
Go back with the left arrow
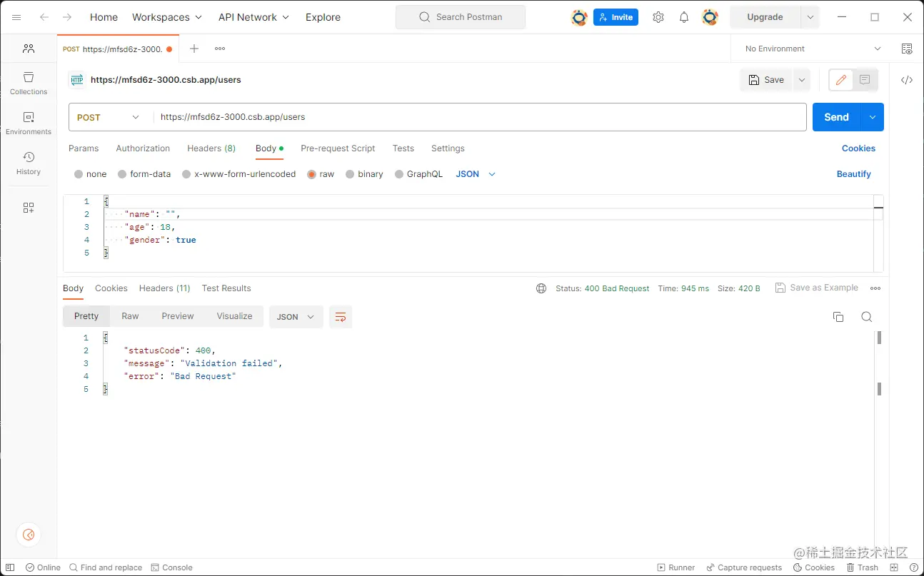tap(44, 17)
